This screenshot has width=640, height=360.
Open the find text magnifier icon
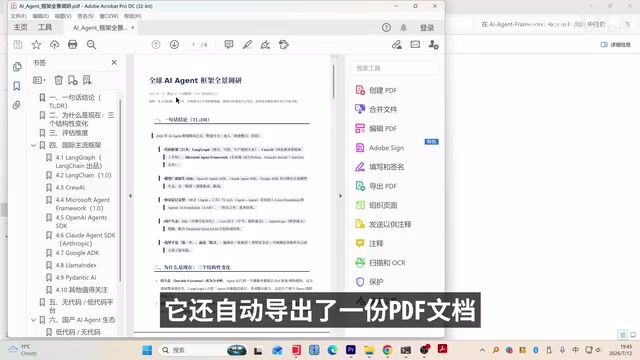click(x=91, y=44)
